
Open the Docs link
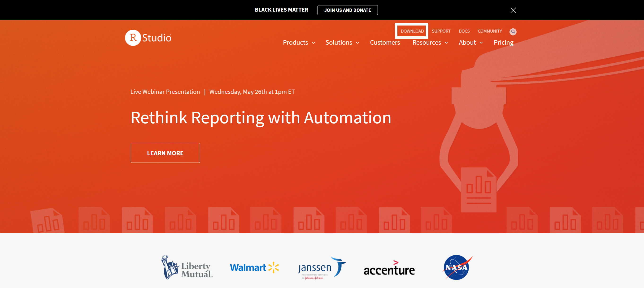(464, 31)
